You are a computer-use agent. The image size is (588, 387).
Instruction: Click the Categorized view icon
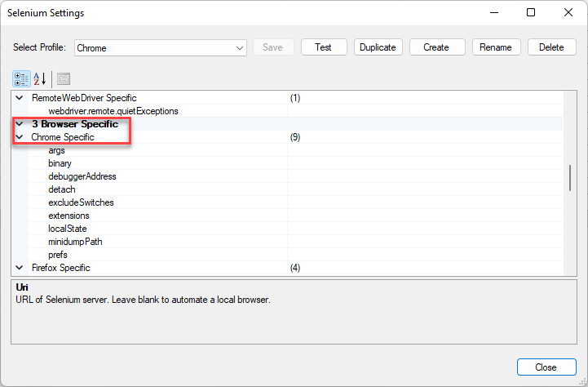point(22,79)
